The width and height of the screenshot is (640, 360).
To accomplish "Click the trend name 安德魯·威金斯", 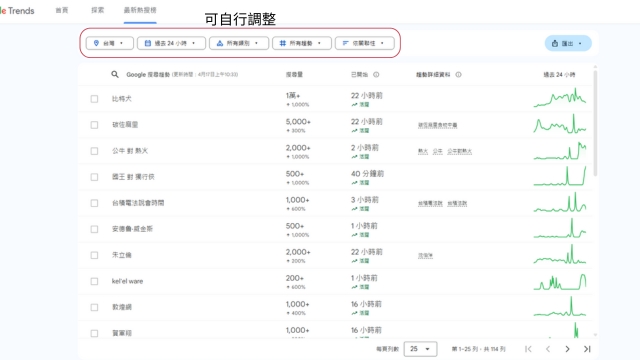I will tap(132, 229).
